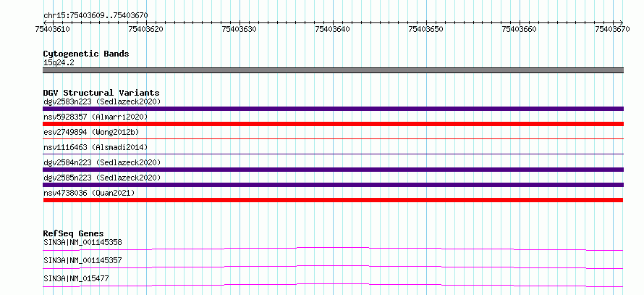Click ruler position 75403650
This screenshot has height=295, width=644.
point(426,29)
